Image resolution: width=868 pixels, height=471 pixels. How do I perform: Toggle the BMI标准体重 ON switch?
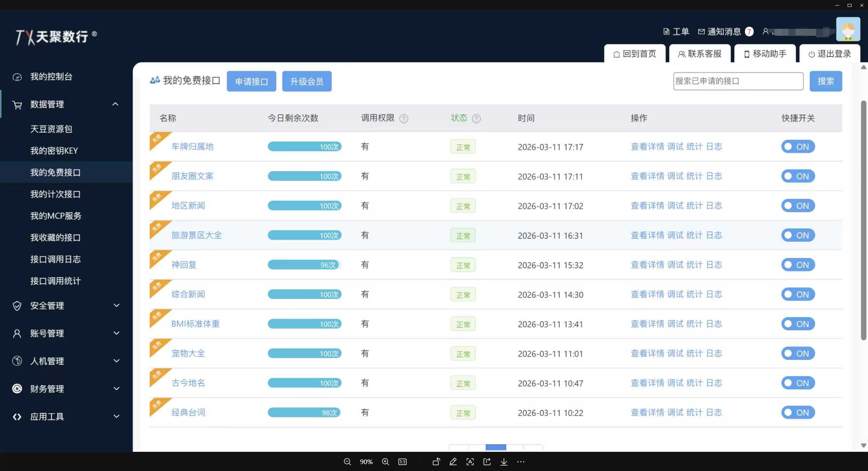[x=798, y=324]
